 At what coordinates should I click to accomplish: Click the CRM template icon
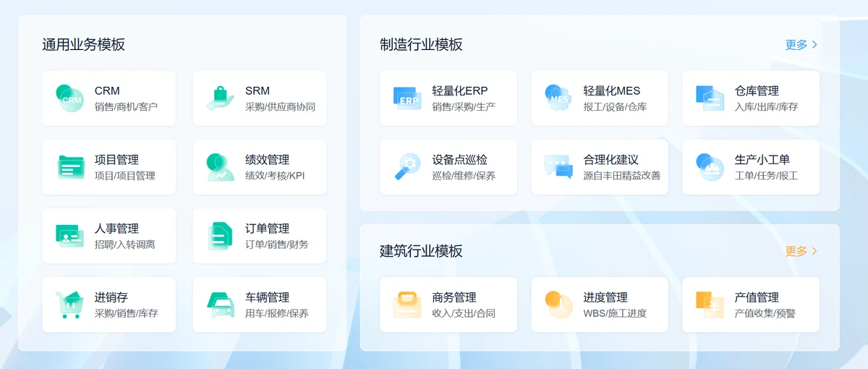tap(70, 98)
